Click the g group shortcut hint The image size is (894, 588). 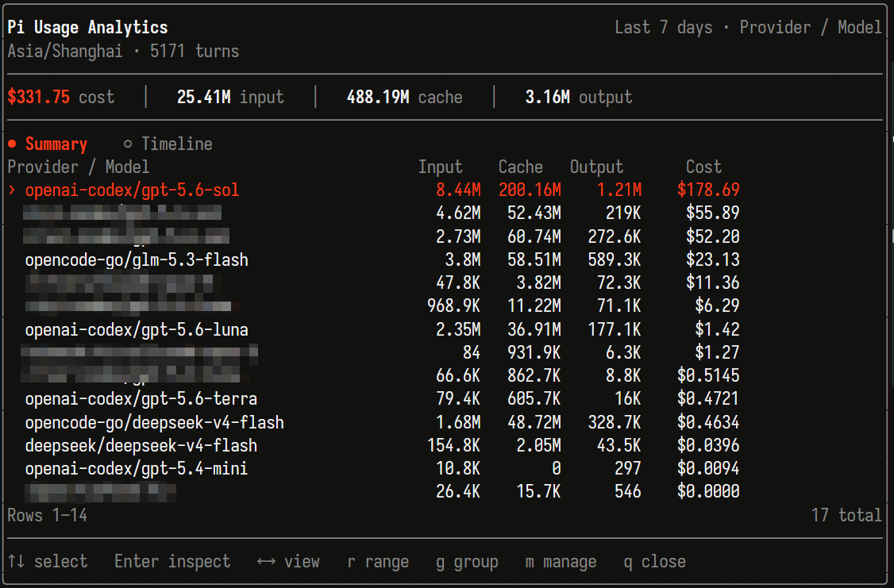pyautogui.click(x=467, y=562)
